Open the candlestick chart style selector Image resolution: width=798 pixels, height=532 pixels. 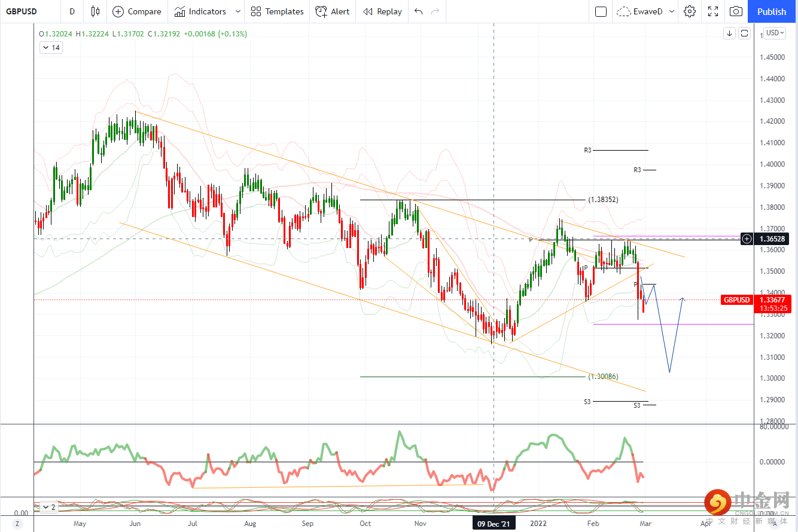point(96,11)
